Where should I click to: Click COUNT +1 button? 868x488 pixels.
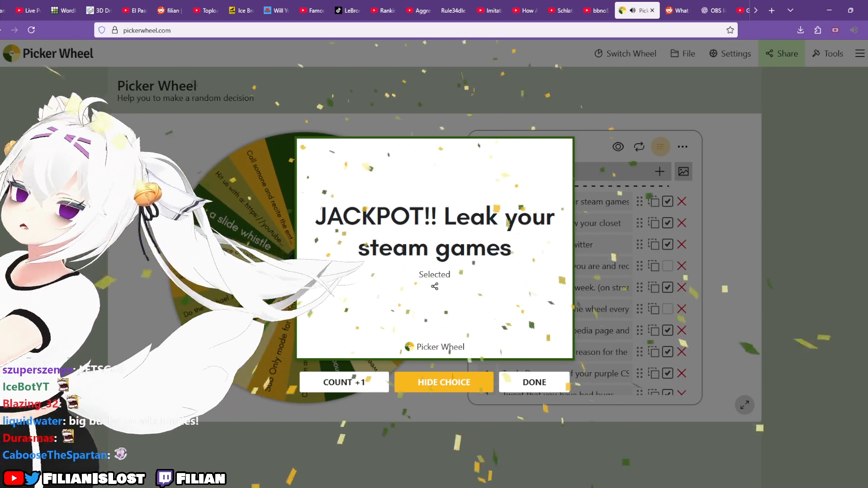(x=344, y=382)
